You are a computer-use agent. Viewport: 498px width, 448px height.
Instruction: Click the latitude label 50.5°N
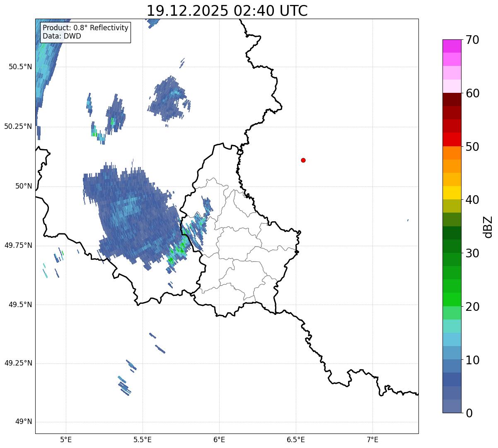[x=20, y=67]
